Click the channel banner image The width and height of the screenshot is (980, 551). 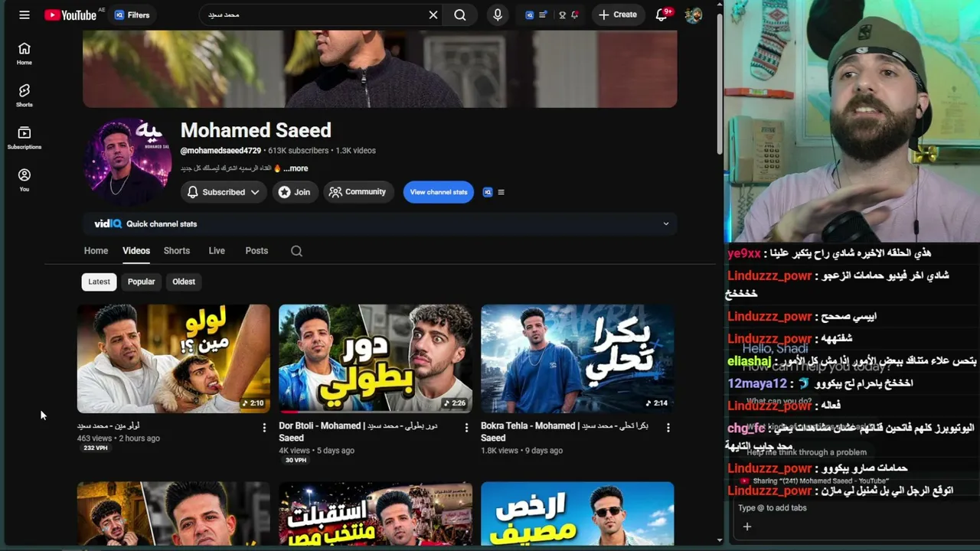click(380, 69)
